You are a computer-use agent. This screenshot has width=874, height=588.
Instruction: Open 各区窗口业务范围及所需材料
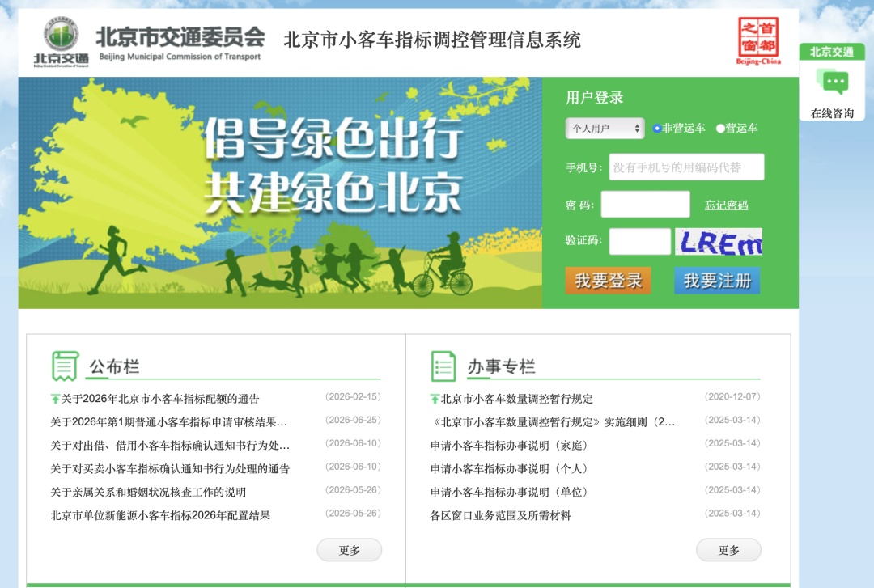(501, 515)
